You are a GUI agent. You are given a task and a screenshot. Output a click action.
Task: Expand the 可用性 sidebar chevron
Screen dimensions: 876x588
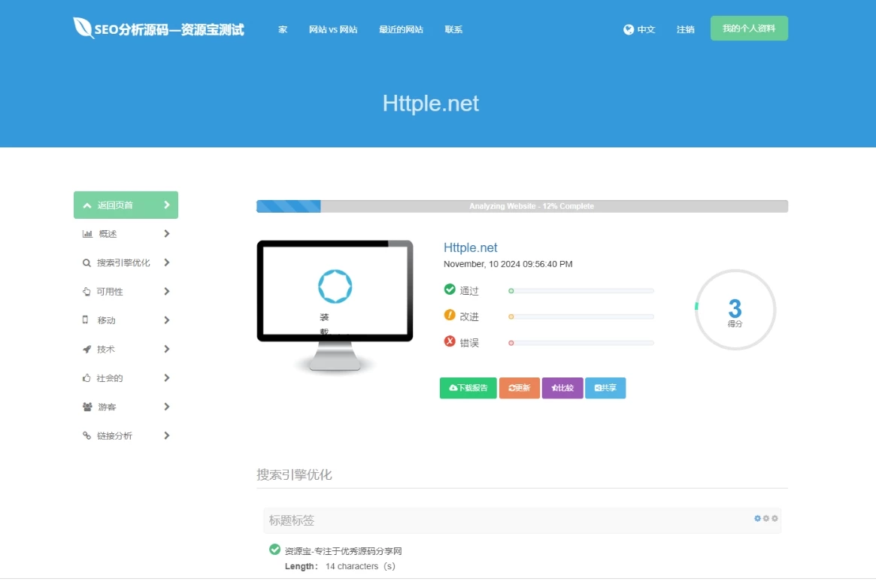click(x=167, y=291)
